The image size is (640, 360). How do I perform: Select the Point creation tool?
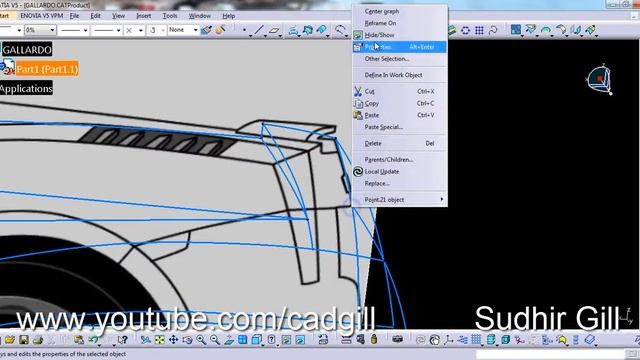point(244,30)
